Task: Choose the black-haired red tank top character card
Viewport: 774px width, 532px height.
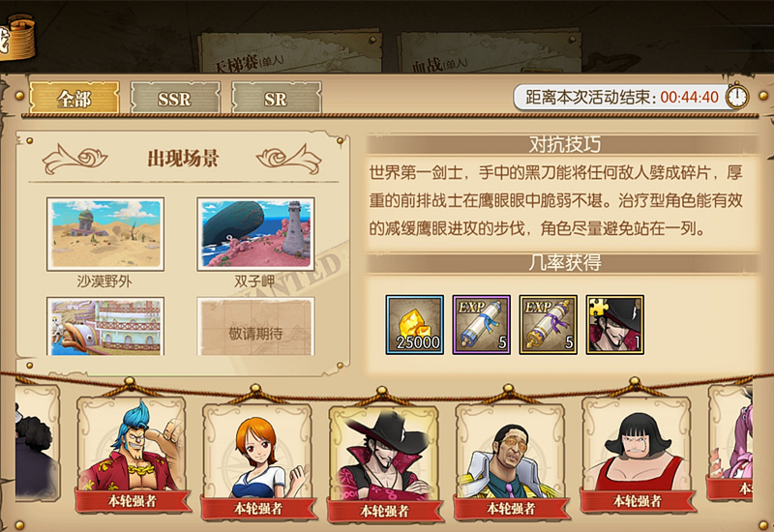Action: click(x=637, y=454)
